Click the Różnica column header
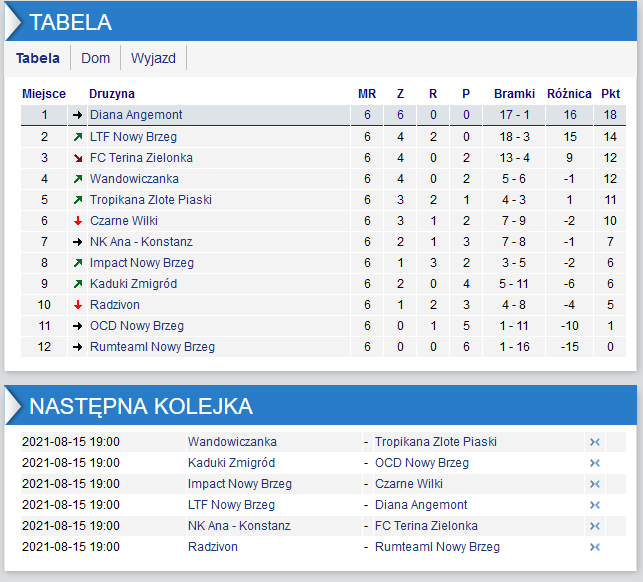This screenshot has height=582, width=643. coord(569,94)
